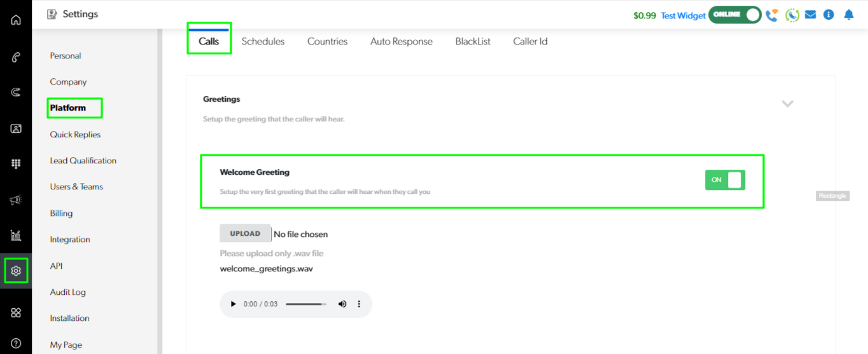This screenshot has height=354, width=868.
Task: Play the welcome greeting audio
Action: [x=233, y=304]
